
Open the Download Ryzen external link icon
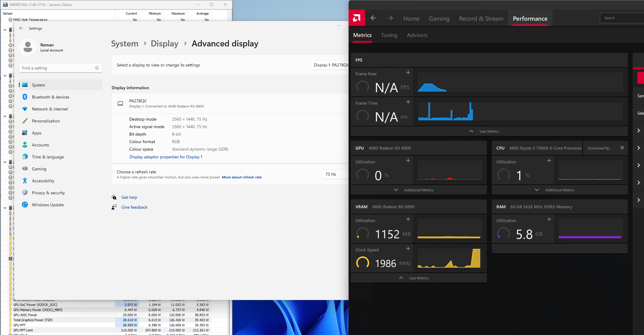[x=622, y=148]
